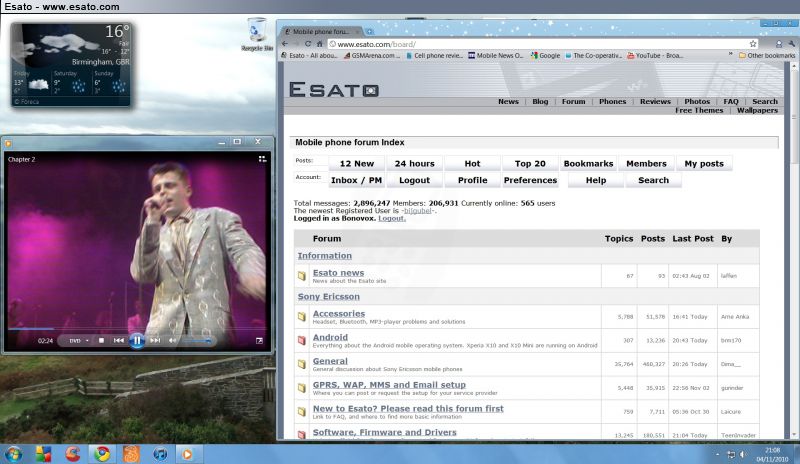
Task: Open forum Bookmarks button
Action: pyautogui.click(x=588, y=163)
